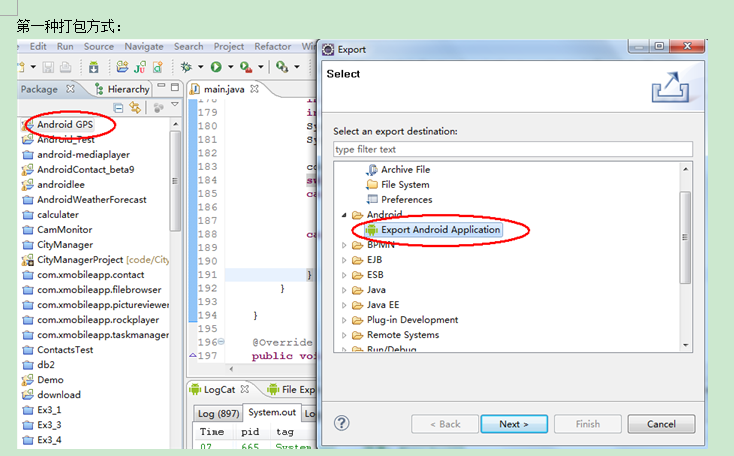Click the greyed focus task icon in Package explorer

[159, 108]
